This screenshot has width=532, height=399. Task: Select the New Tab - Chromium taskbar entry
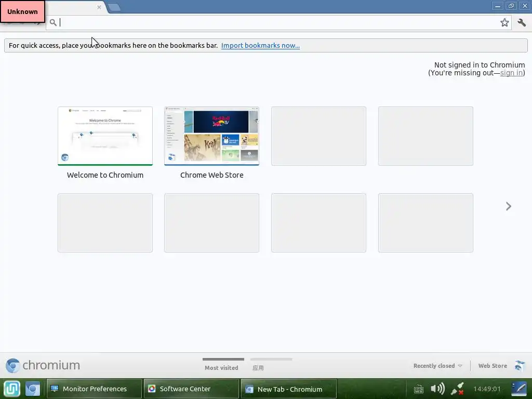(289, 389)
